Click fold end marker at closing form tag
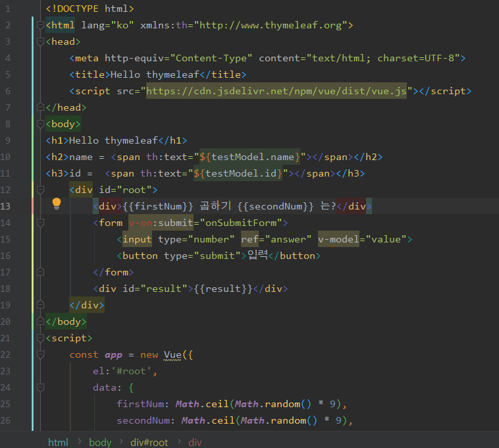499x448 pixels. pos(40,272)
